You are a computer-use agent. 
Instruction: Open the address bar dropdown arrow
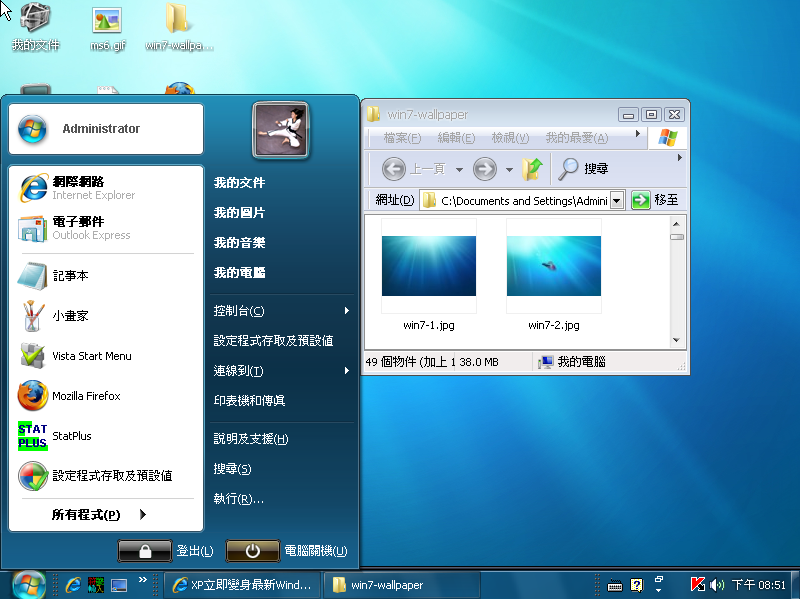(x=617, y=201)
